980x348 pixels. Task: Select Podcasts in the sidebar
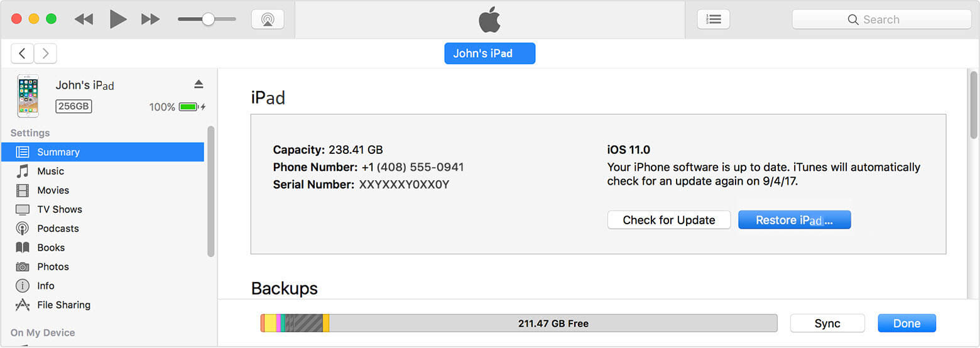tap(58, 229)
